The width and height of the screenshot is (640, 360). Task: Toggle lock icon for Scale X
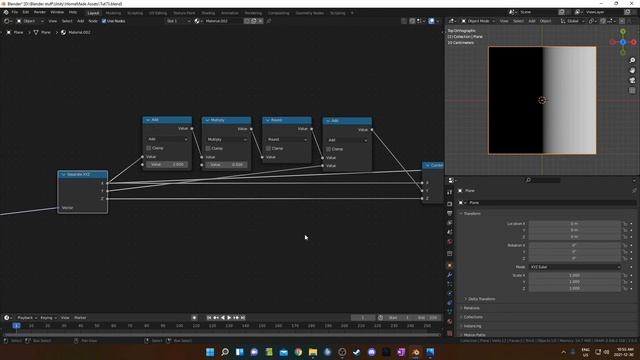tap(625, 276)
